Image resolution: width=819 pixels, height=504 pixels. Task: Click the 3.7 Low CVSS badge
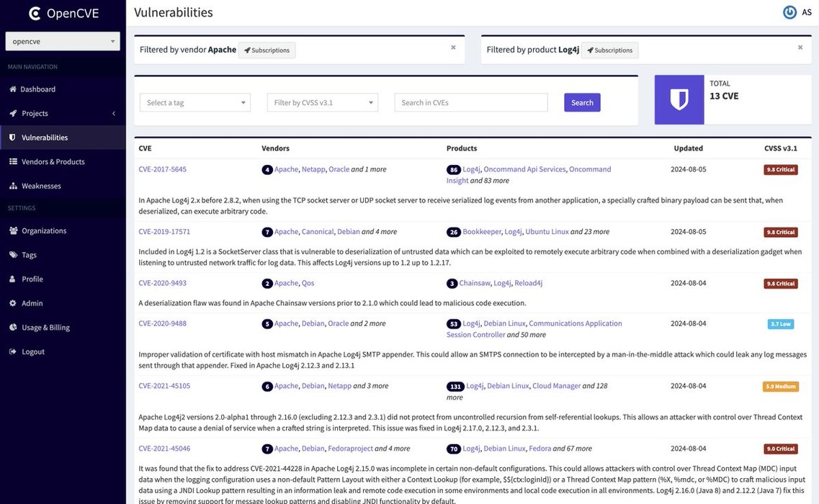780,324
